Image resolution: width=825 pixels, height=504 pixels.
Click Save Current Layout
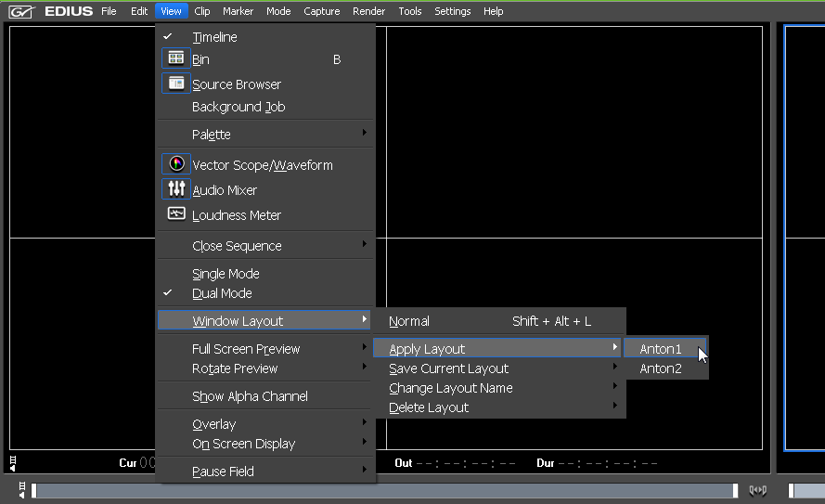[x=449, y=368]
